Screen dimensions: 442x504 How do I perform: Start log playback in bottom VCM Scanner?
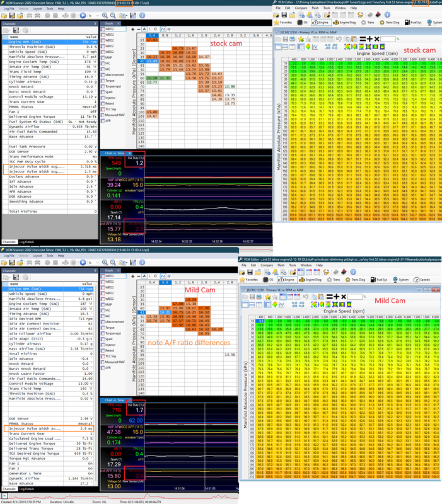tap(83, 262)
